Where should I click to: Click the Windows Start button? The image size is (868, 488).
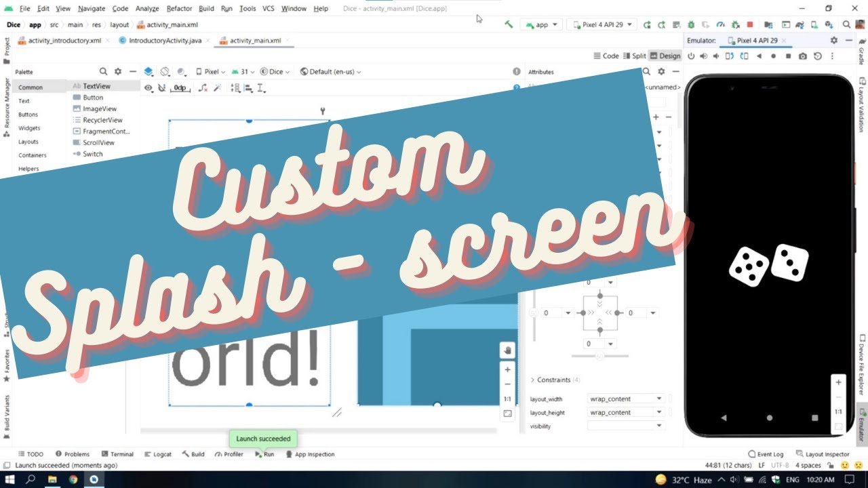(x=10, y=479)
